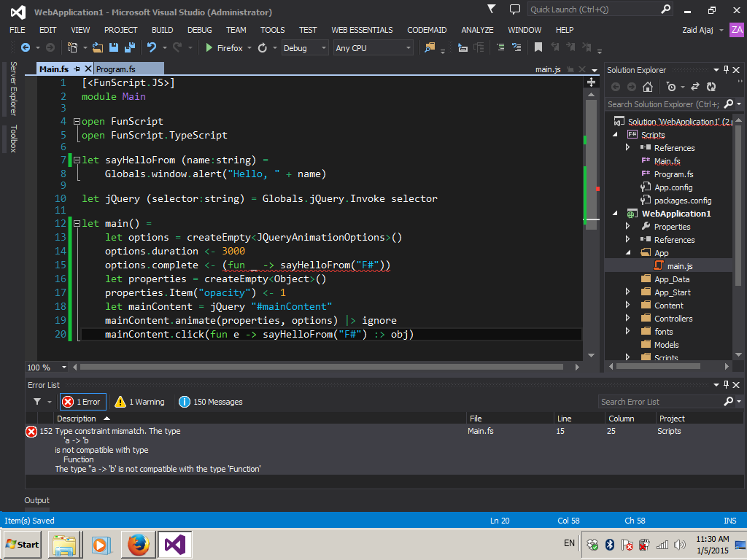Click the Sync with Active Document icon
Image resolution: width=747 pixels, height=560 pixels.
[694, 87]
